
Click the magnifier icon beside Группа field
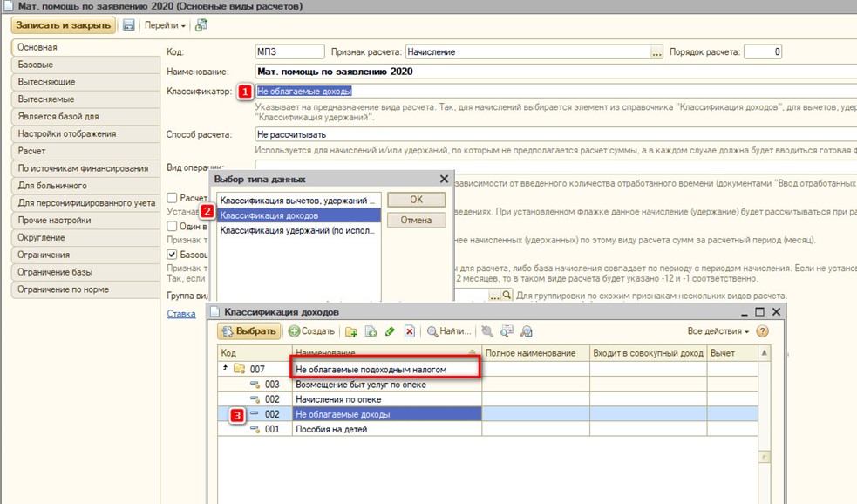click(507, 296)
